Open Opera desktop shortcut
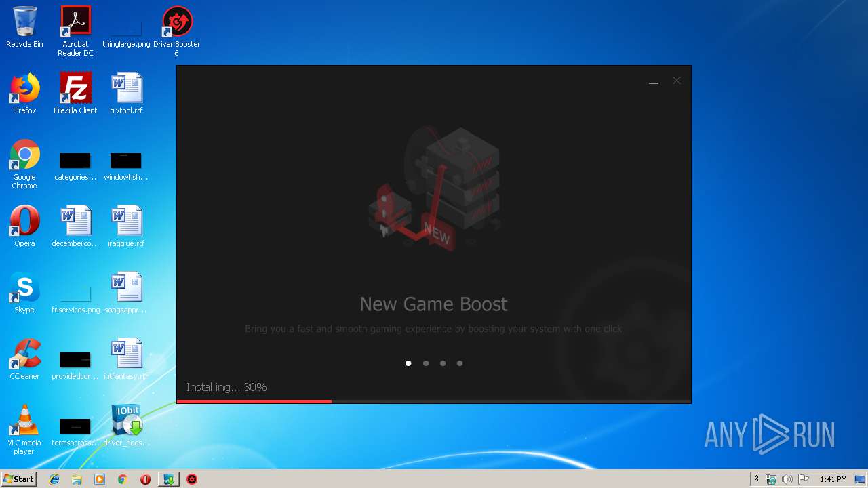The width and height of the screenshot is (868, 488). [24, 227]
